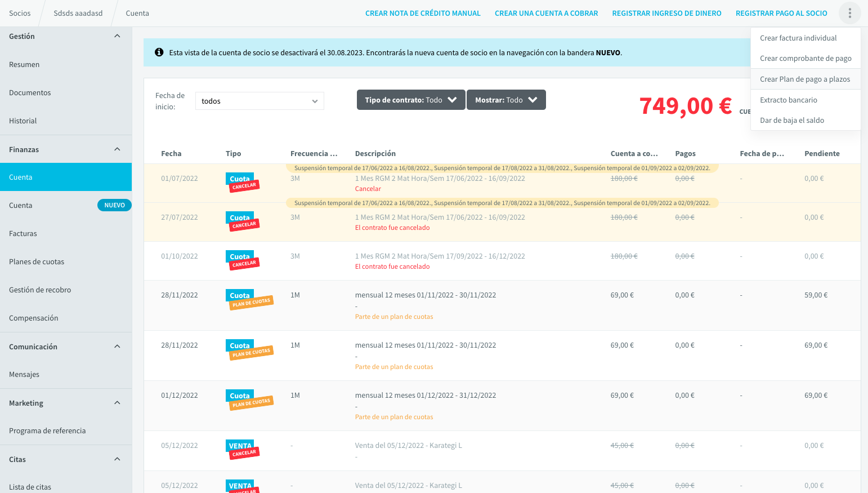Click the info icon in the blue banner
868x493 pixels.
click(x=159, y=52)
